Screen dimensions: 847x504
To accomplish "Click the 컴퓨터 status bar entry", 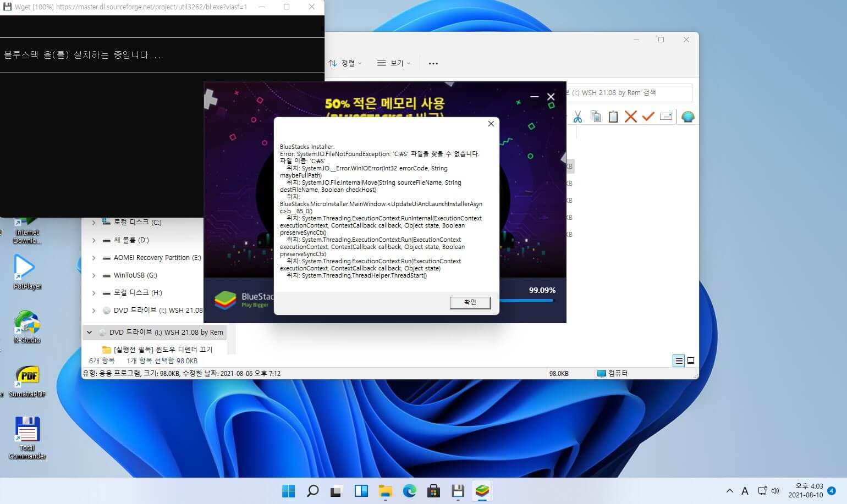I will [612, 373].
